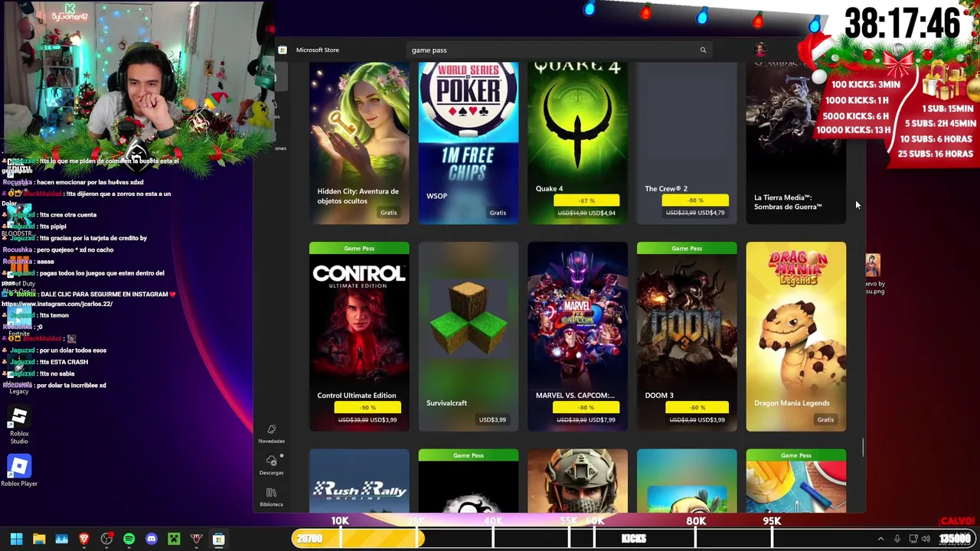The width and height of the screenshot is (980, 551).
Task: Open Dragon Mania Legends game card
Action: coord(796,337)
